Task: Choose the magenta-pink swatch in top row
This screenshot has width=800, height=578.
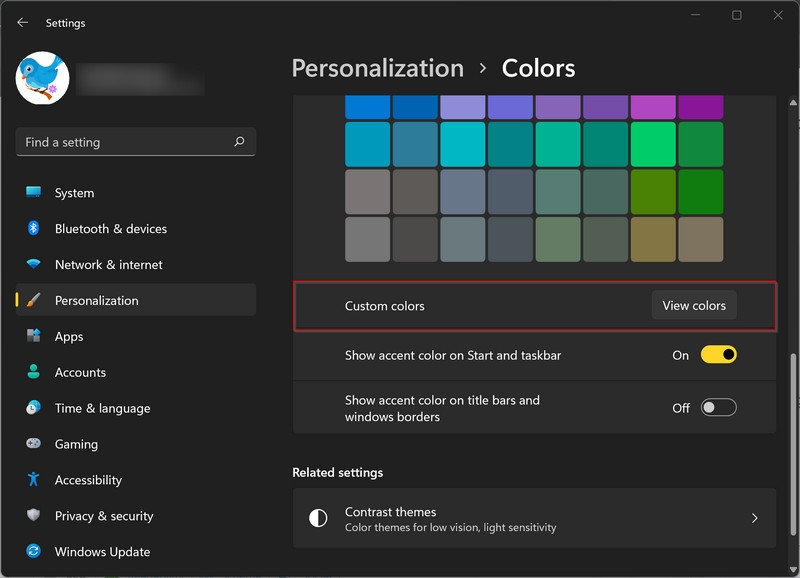Action: (x=653, y=107)
